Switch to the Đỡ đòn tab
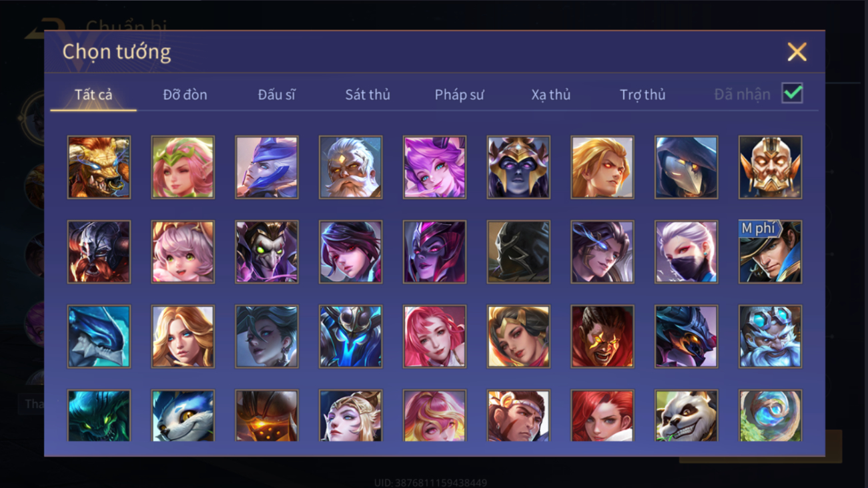 pyautogui.click(x=185, y=95)
